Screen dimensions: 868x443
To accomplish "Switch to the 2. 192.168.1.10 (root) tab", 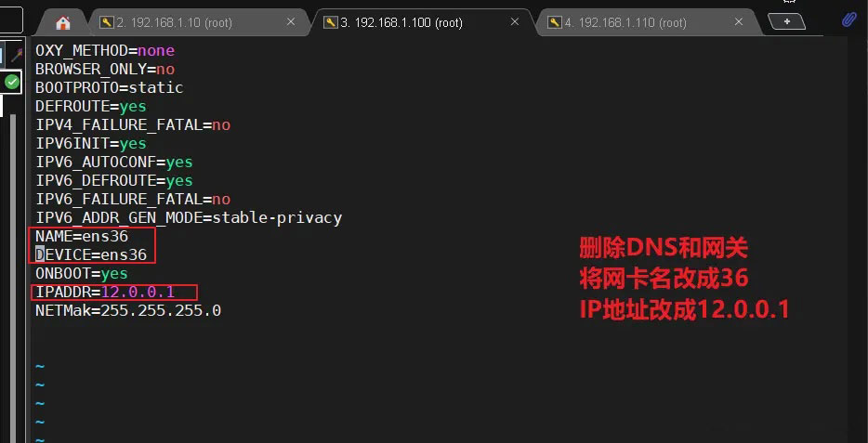I will coord(174,22).
